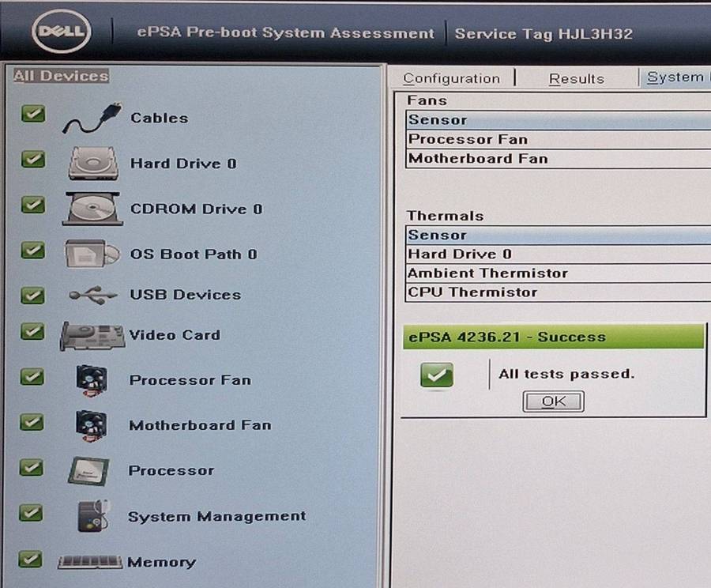This screenshot has height=588, width=711.
Task: Click the Processor Fan icon
Action: point(90,379)
